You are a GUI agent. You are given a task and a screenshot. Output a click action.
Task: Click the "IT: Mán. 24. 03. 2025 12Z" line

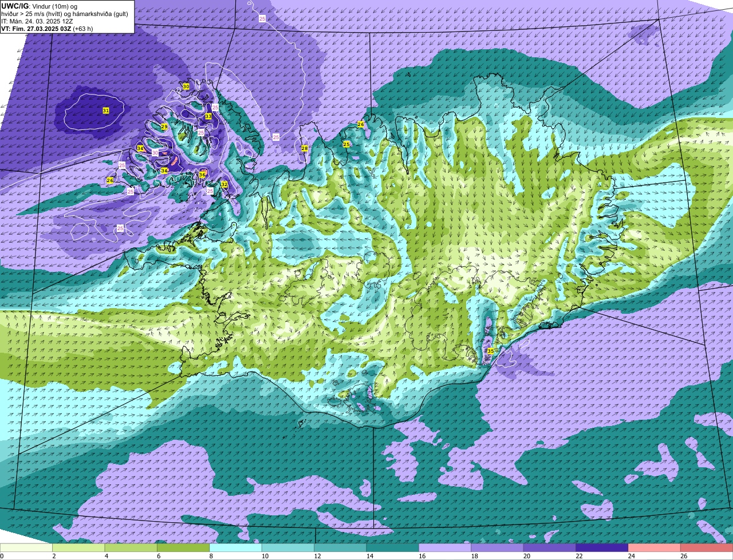[37, 21]
